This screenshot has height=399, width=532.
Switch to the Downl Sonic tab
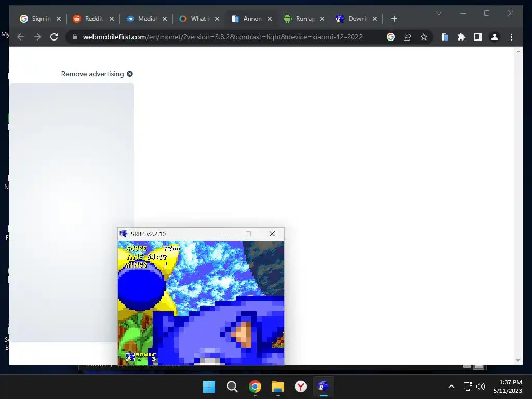point(357,19)
